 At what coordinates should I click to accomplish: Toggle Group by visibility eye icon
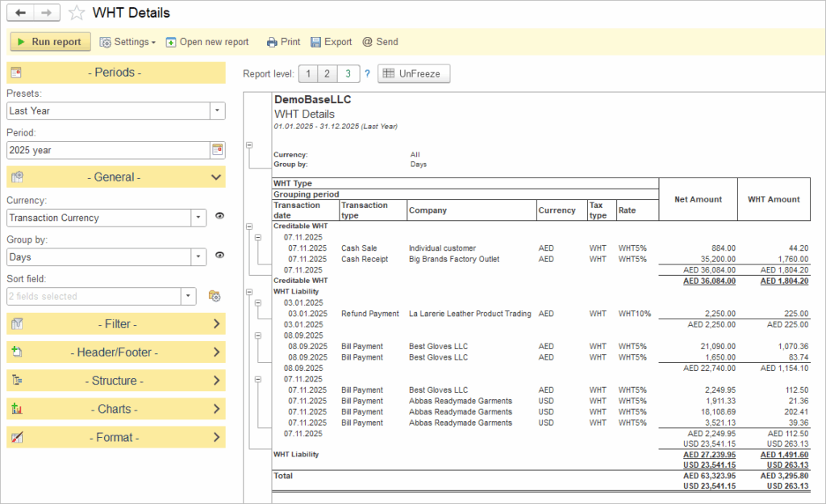[x=219, y=256]
